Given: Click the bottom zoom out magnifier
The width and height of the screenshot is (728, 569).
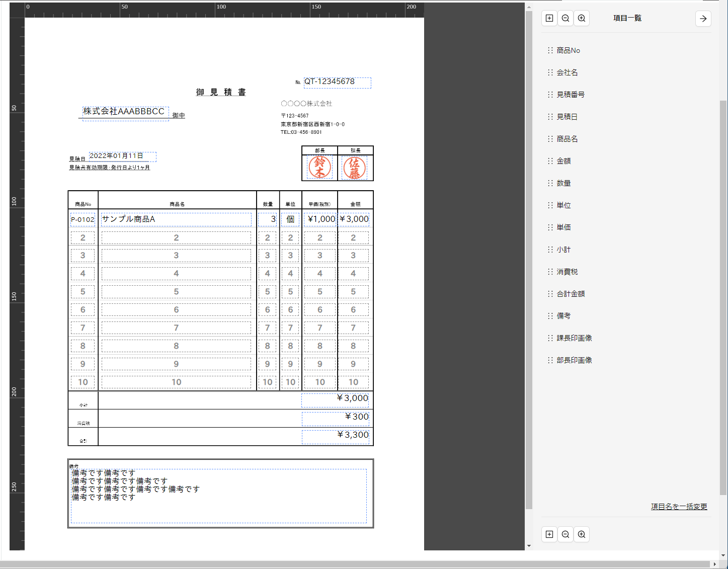Looking at the screenshot, I should click(565, 534).
